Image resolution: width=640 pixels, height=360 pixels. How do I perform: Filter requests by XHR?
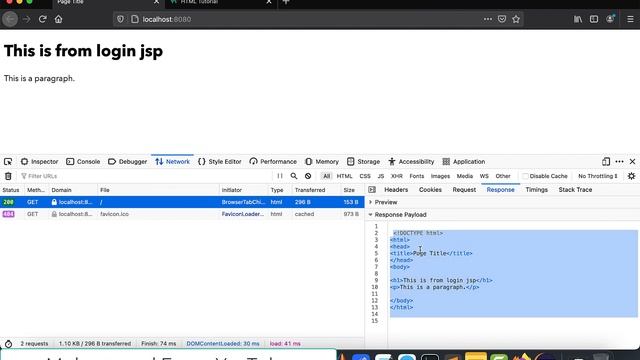[397, 176]
